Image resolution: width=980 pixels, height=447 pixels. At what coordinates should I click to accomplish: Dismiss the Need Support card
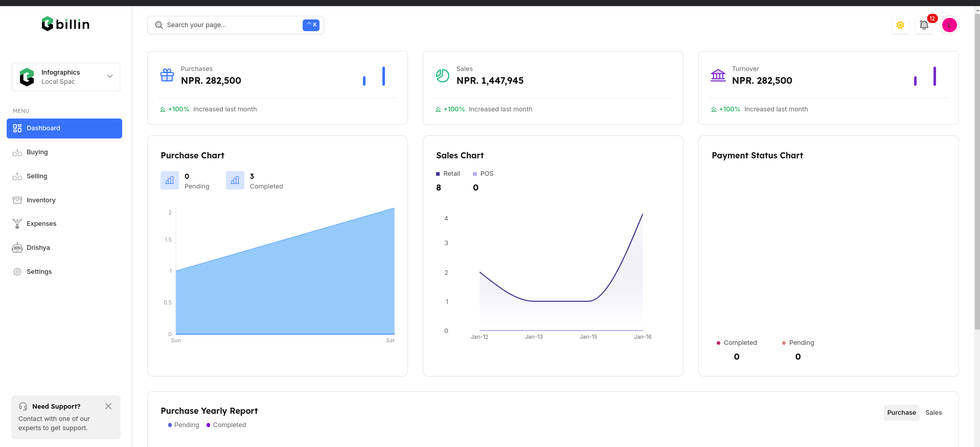[x=108, y=406]
